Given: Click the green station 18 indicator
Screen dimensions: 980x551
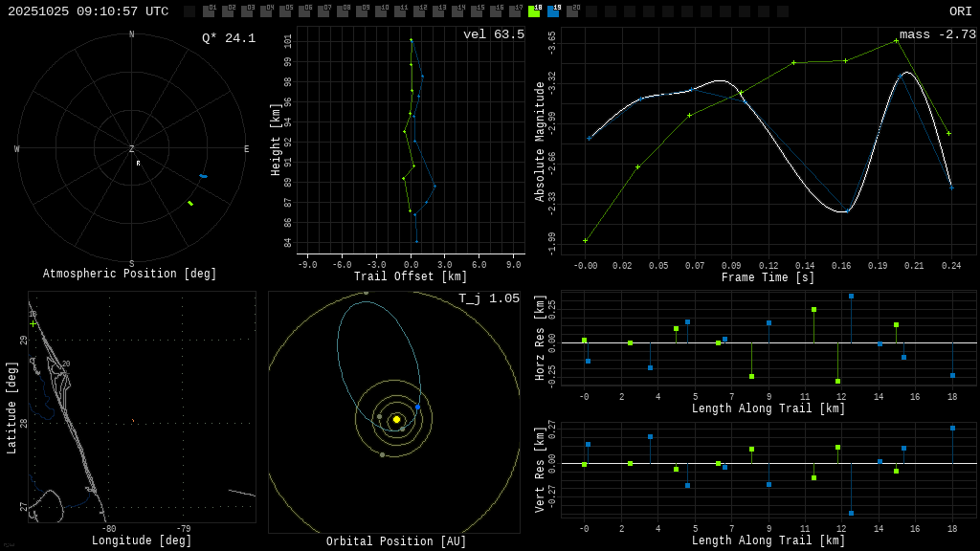Looking at the screenshot, I should [x=534, y=11].
